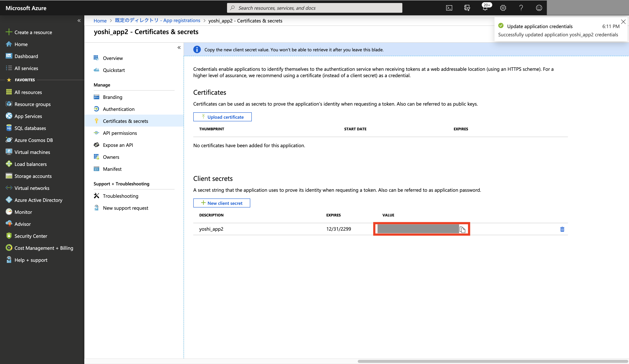Open Storage accounts in the sidebar

click(x=29, y=176)
